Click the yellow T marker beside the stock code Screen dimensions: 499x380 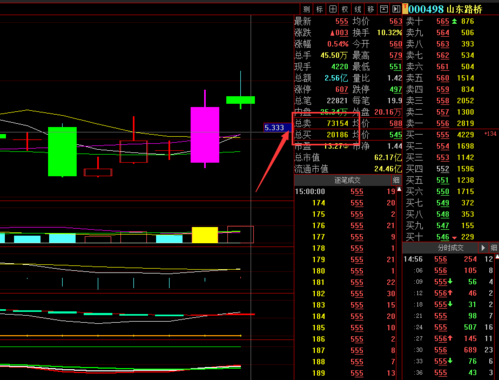(405, 9)
